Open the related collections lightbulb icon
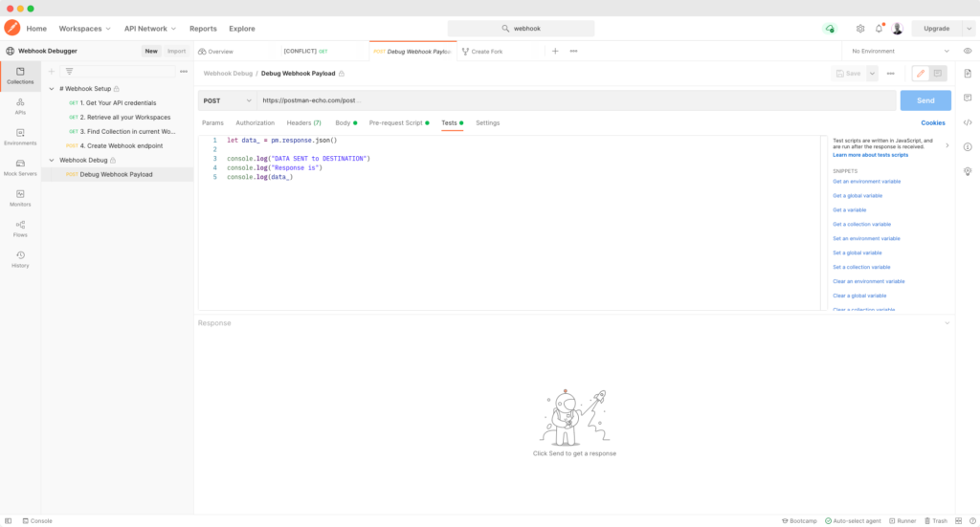 [x=968, y=172]
